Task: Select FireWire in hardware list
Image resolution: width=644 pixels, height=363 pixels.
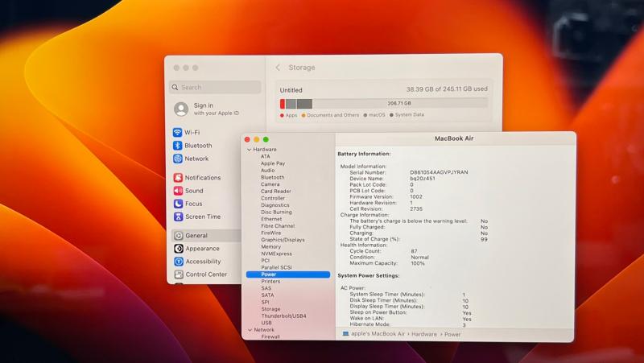Action: coord(270,233)
